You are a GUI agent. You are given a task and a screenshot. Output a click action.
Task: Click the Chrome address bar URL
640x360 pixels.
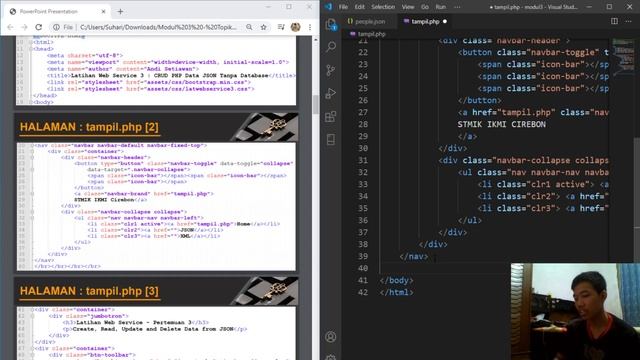pos(158,27)
